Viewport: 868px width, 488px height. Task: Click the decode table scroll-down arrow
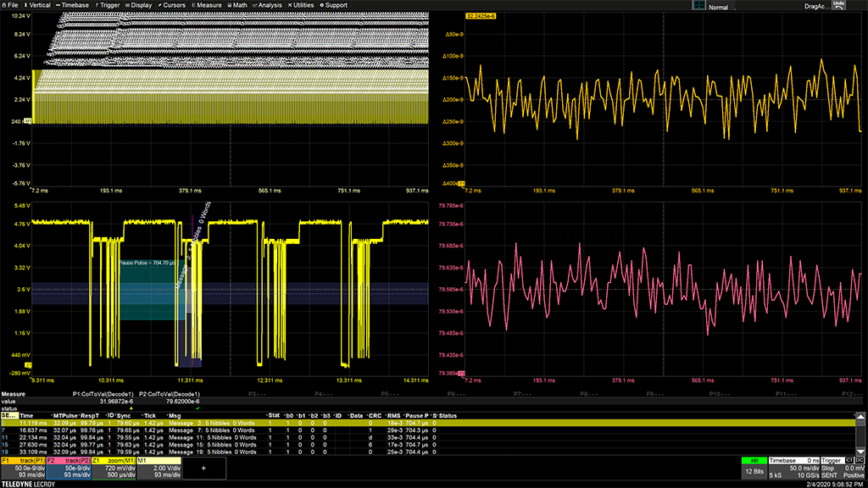click(860, 452)
